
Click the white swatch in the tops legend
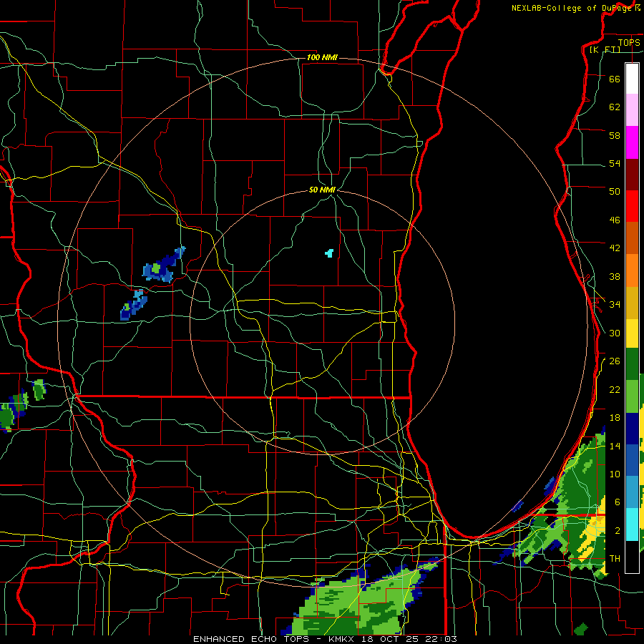click(x=632, y=79)
